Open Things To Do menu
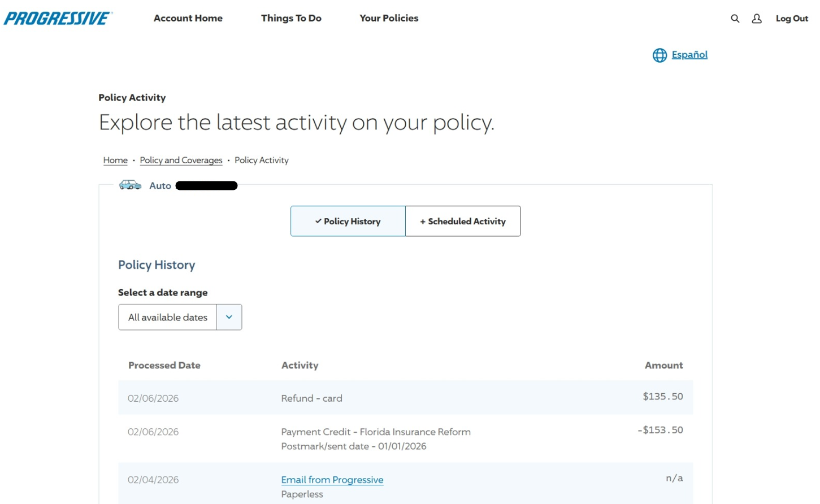820x504 pixels. click(291, 18)
